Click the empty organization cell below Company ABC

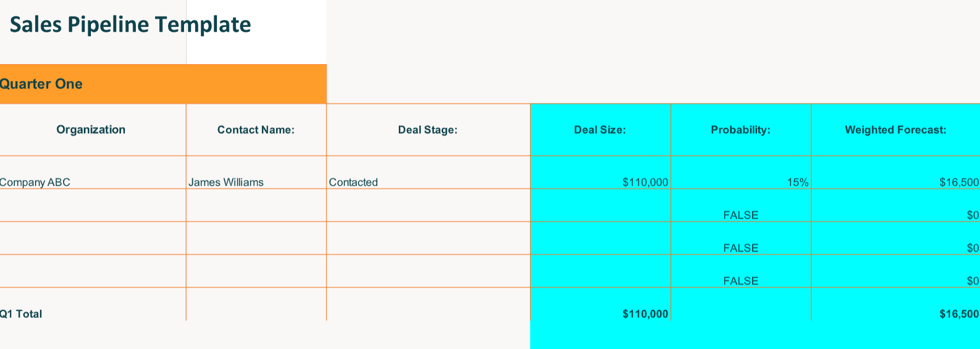93,205
